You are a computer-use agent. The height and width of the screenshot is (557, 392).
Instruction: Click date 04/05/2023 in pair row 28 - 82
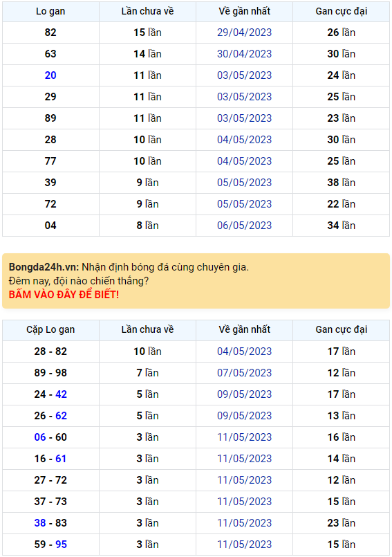click(244, 351)
